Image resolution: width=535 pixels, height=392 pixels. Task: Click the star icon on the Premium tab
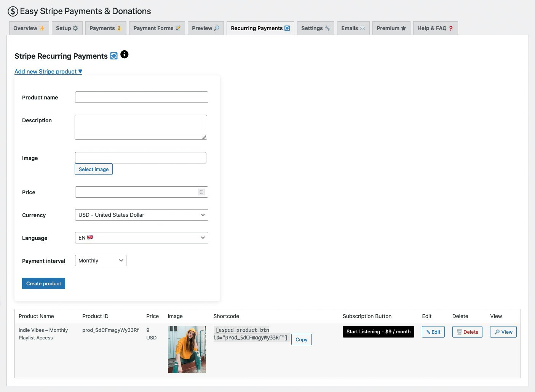(x=404, y=28)
